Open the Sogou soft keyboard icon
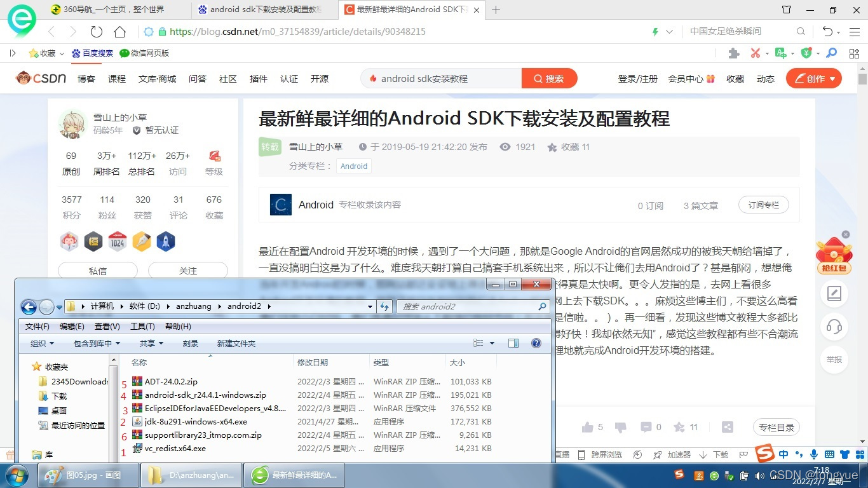Image resolution: width=868 pixels, height=488 pixels. pos(829,454)
